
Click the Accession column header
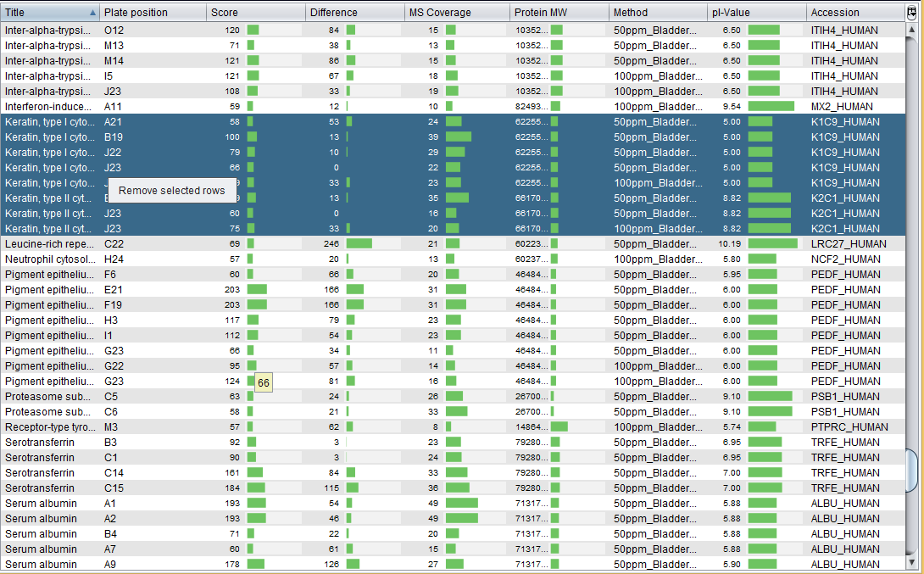[852, 13]
